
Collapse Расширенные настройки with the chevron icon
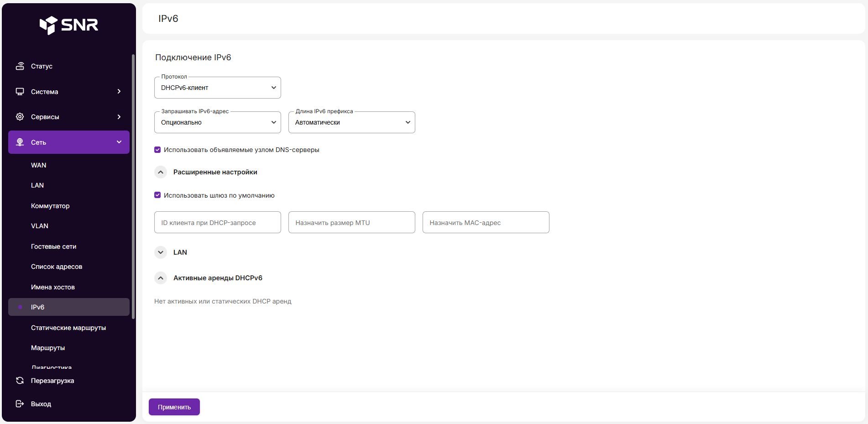[161, 172]
